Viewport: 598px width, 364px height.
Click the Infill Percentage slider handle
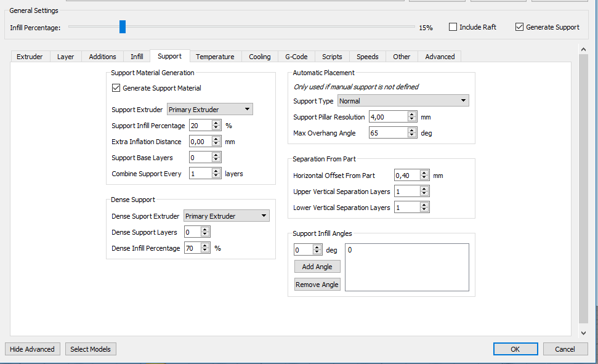[123, 26]
